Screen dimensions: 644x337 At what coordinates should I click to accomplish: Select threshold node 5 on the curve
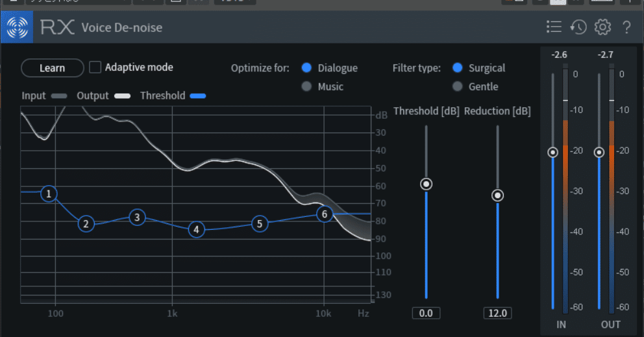point(260,224)
